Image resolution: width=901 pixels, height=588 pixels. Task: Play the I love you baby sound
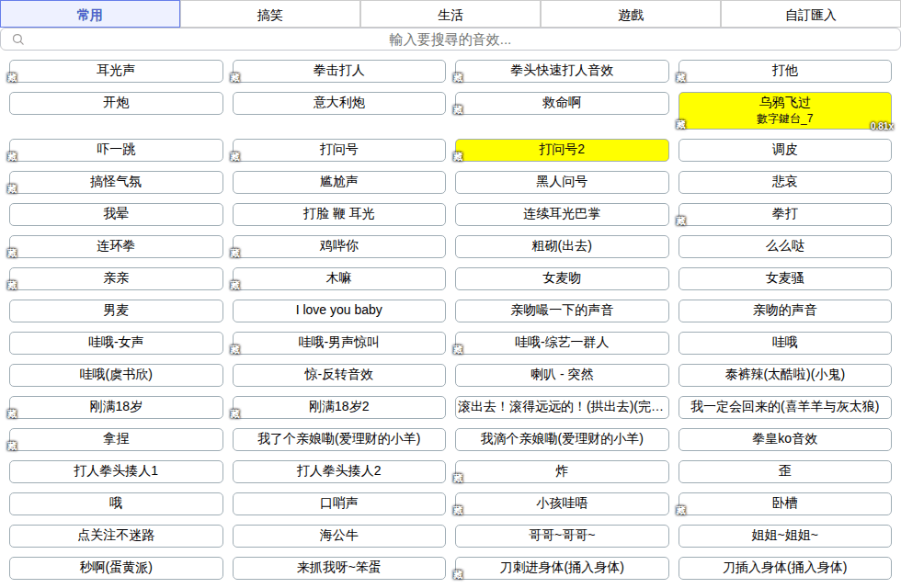(339, 311)
